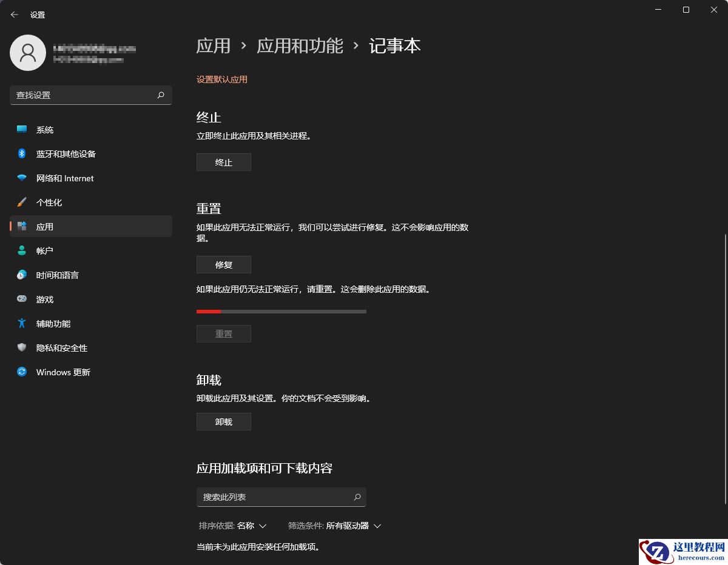Check for Windows 更新
This screenshot has height=565, width=728.
62,372
